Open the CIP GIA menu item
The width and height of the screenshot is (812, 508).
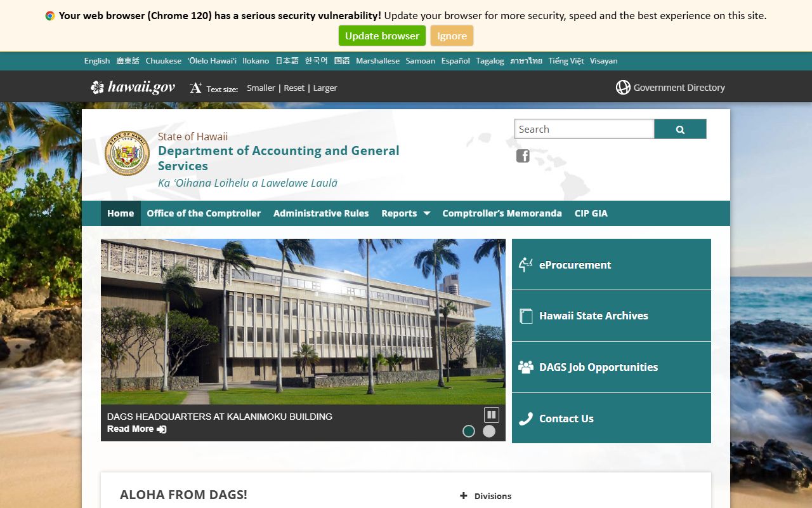coord(591,213)
